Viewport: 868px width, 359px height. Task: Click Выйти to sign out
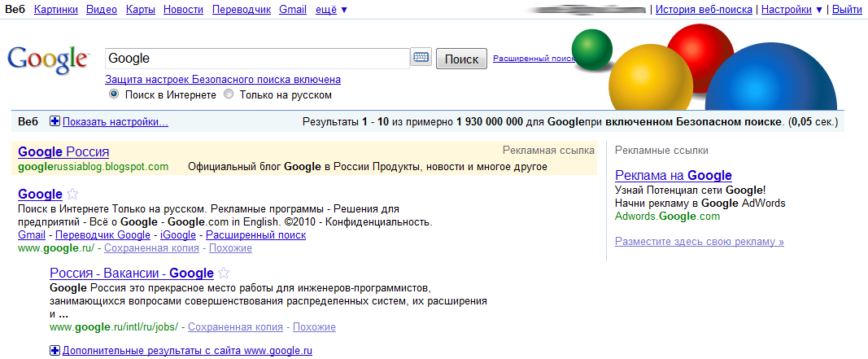[x=847, y=10]
